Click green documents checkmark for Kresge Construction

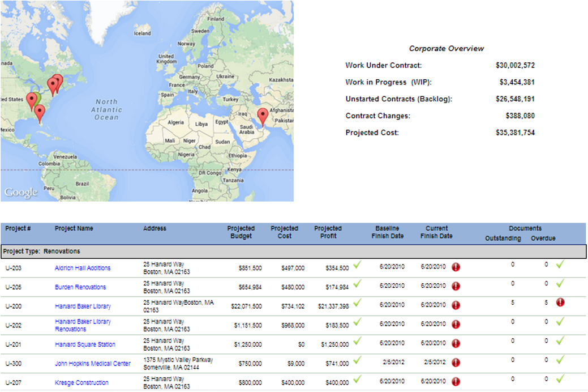pyautogui.click(x=560, y=379)
